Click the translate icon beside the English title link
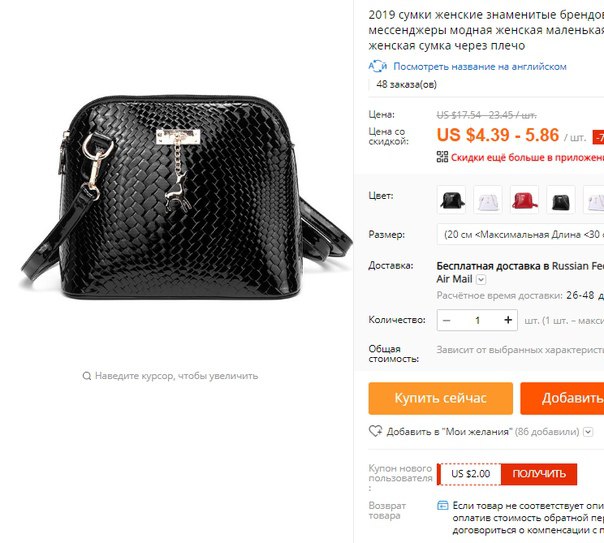 [x=378, y=66]
